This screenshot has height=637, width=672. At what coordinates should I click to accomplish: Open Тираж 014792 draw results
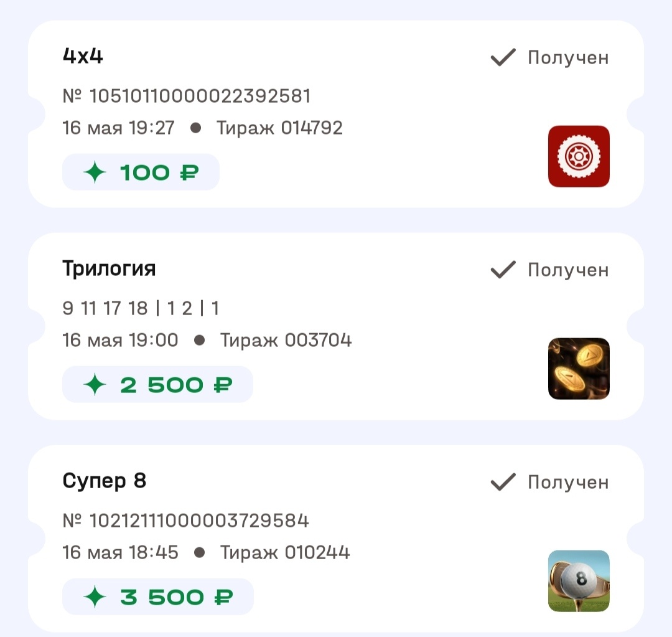(x=279, y=128)
